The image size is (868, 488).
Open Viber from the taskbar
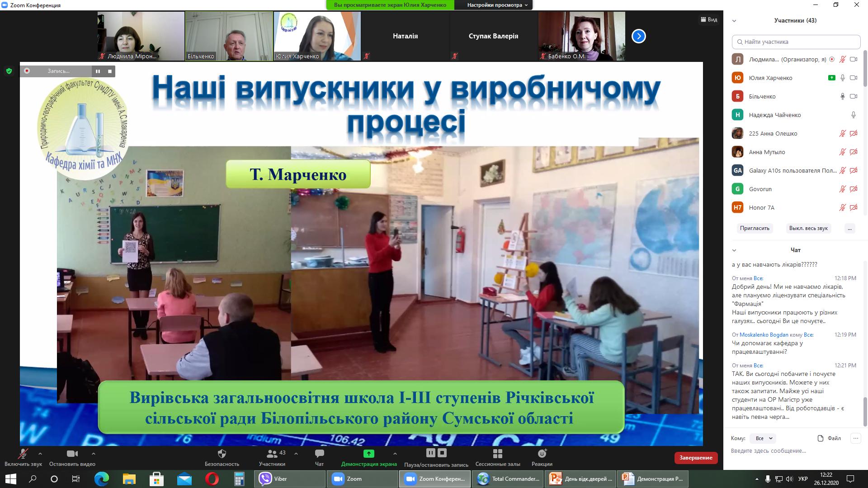point(290,479)
